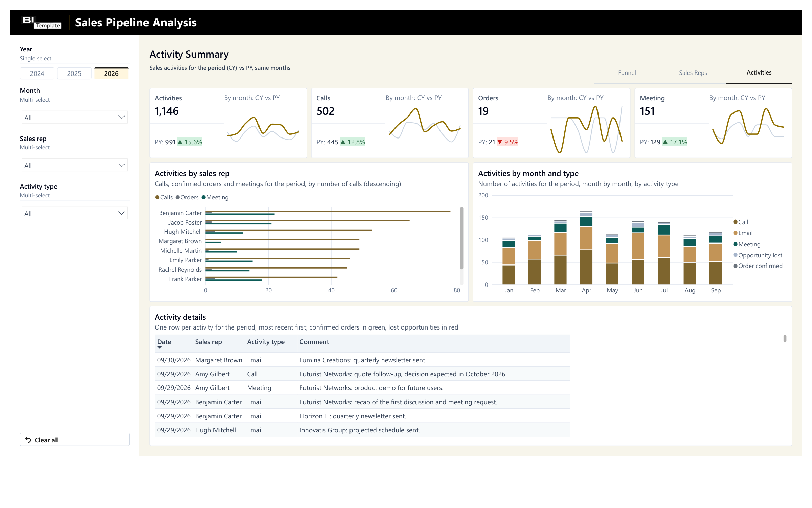
Task: Click the Opportunity lost legend item
Action: pyautogui.click(x=758, y=255)
